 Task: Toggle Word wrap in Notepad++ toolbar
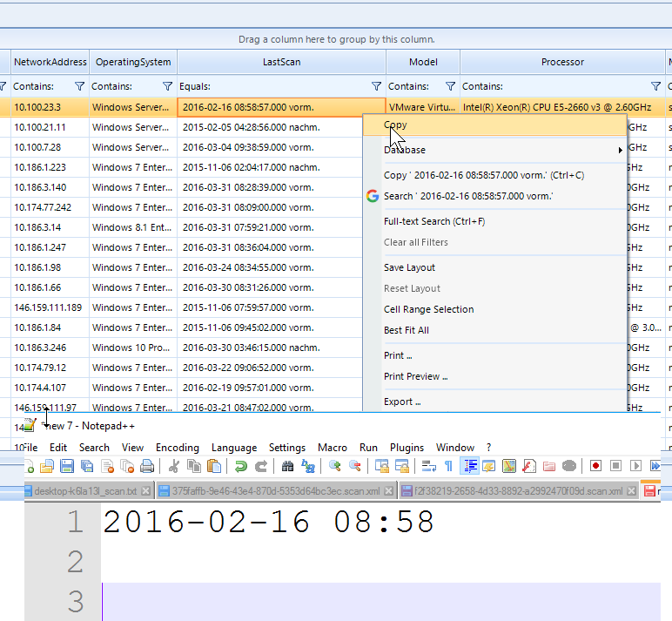[x=428, y=466]
